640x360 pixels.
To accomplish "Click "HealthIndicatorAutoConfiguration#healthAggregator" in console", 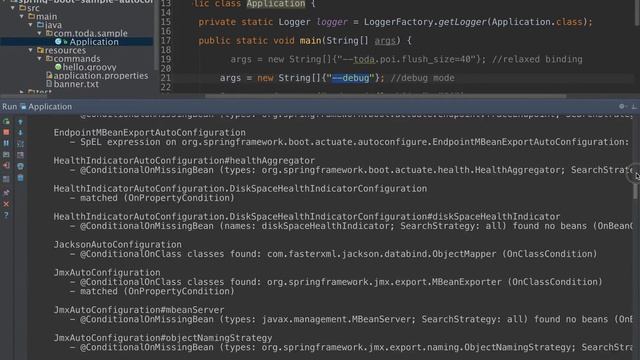I will (x=184, y=161).
